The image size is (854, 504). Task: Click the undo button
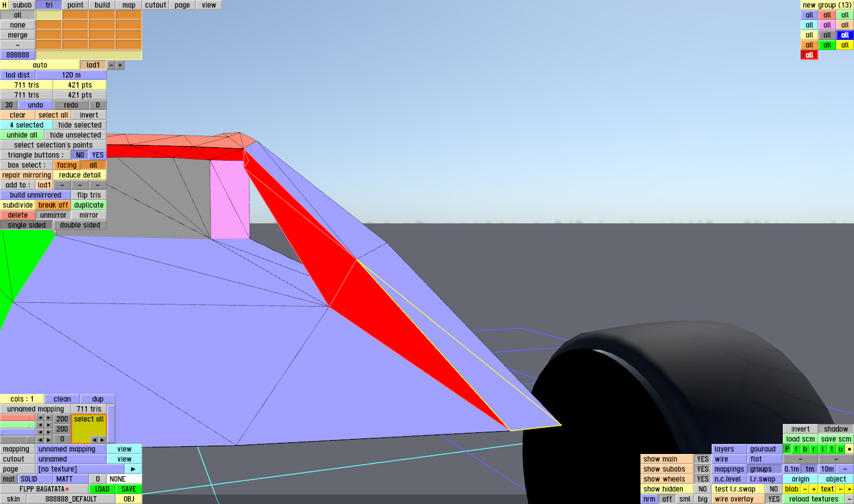coord(36,105)
